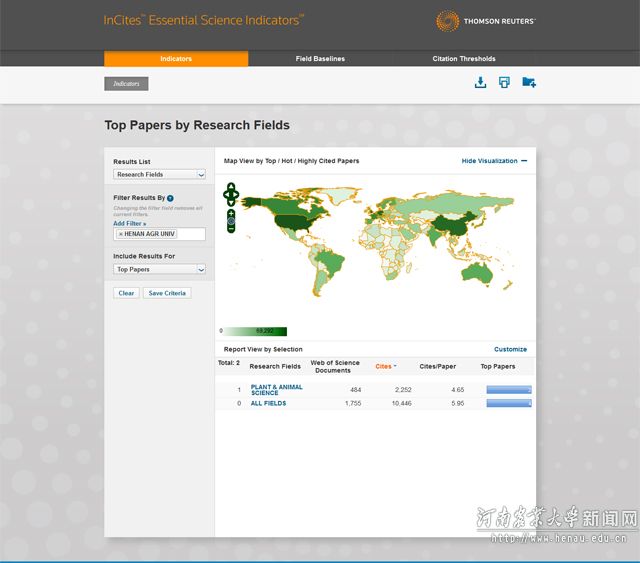Click the Thomson Reuters logo
The width and height of the screenshot is (640, 563).
click(486, 21)
